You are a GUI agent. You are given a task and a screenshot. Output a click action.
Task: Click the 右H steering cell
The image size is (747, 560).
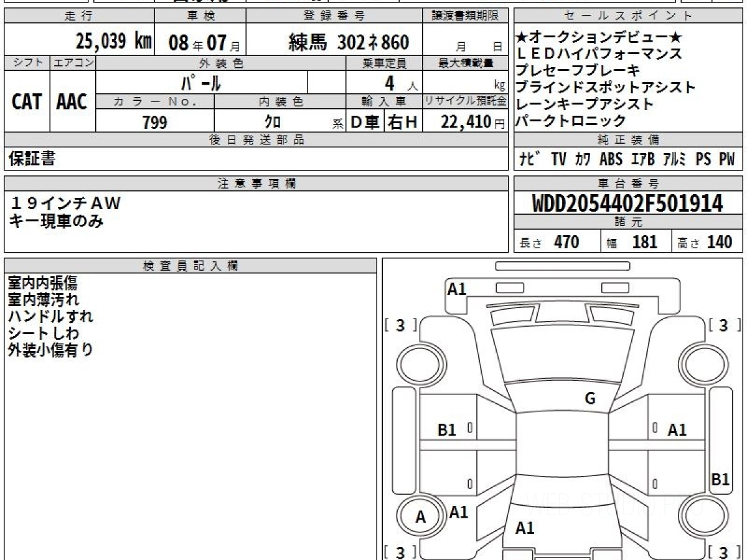click(x=403, y=123)
